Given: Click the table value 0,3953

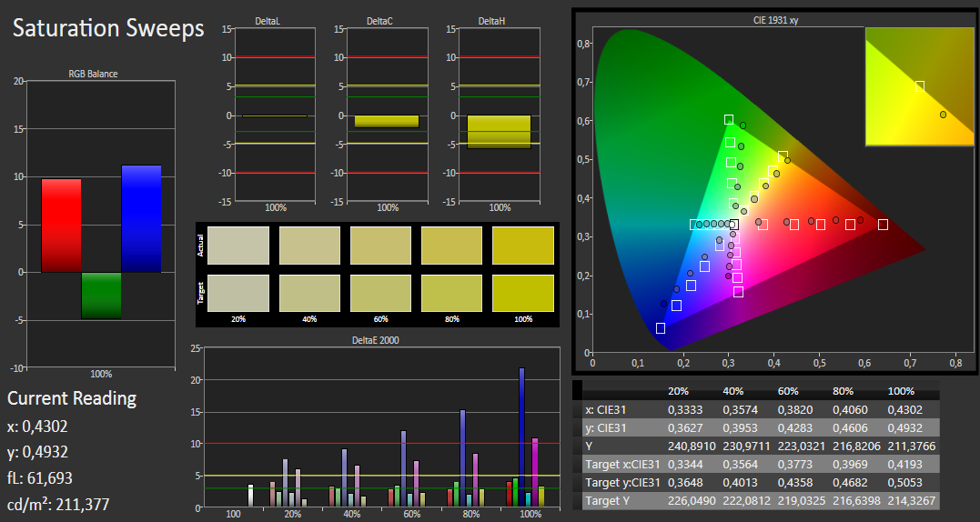Looking at the screenshot, I should [740, 427].
